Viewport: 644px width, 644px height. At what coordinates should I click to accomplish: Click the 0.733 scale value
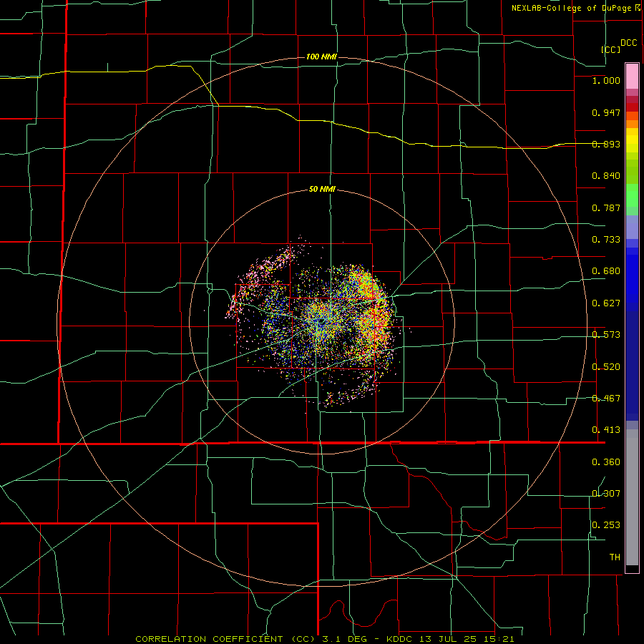tap(606, 240)
